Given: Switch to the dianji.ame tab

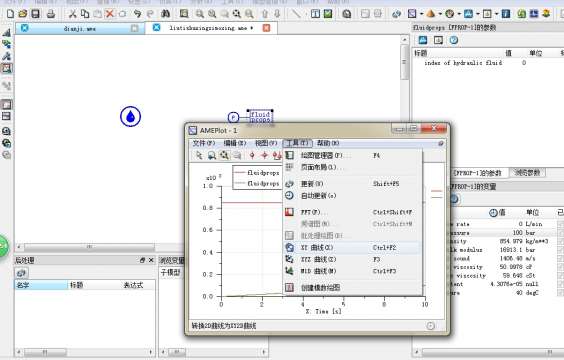Looking at the screenshot, I should click(79, 28).
